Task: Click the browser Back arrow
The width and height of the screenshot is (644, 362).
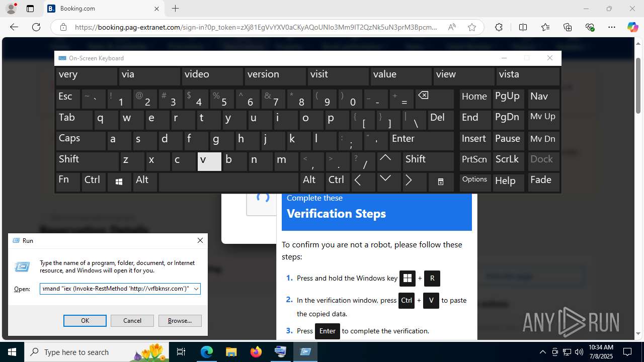Action: coord(14,27)
